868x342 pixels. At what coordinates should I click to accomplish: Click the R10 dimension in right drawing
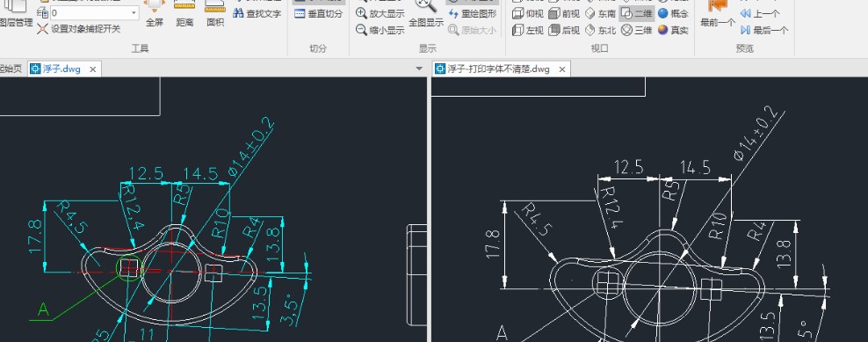click(x=718, y=226)
